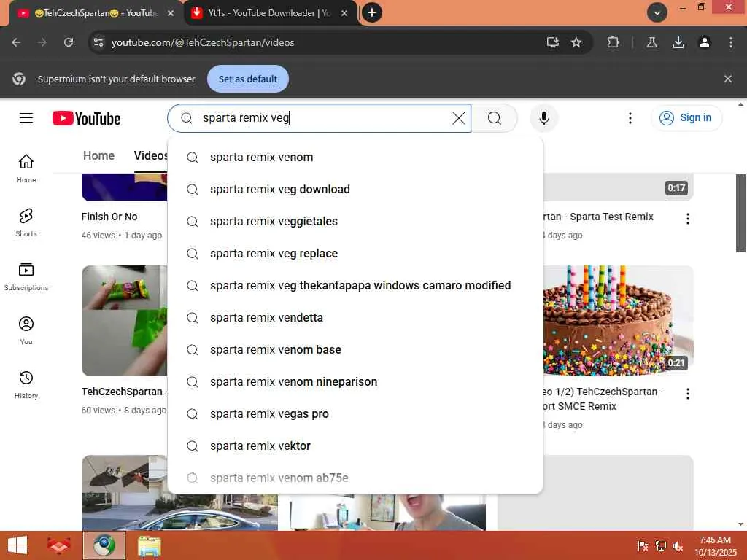
Task: Choose suggestion 'sparta remix veg replace'
Action: [x=355, y=253]
